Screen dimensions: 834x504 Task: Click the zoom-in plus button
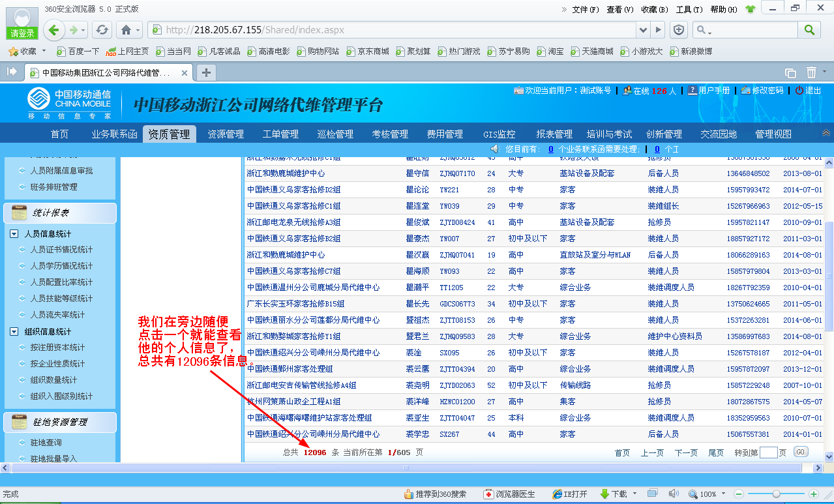tap(814, 494)
